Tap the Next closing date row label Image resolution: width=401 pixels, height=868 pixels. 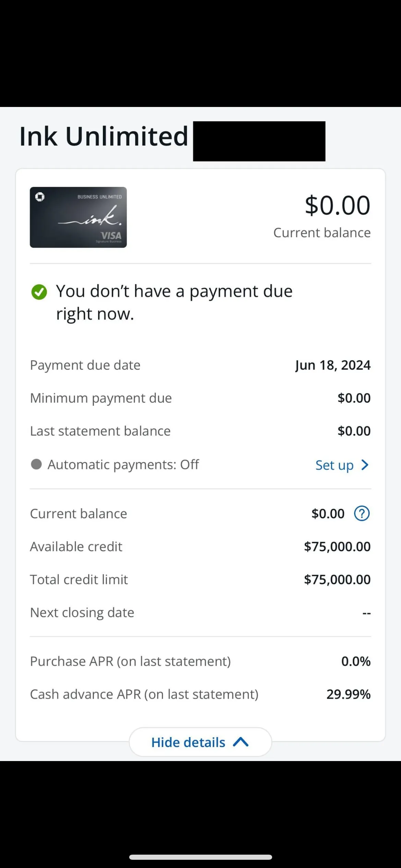coord(82,612)
